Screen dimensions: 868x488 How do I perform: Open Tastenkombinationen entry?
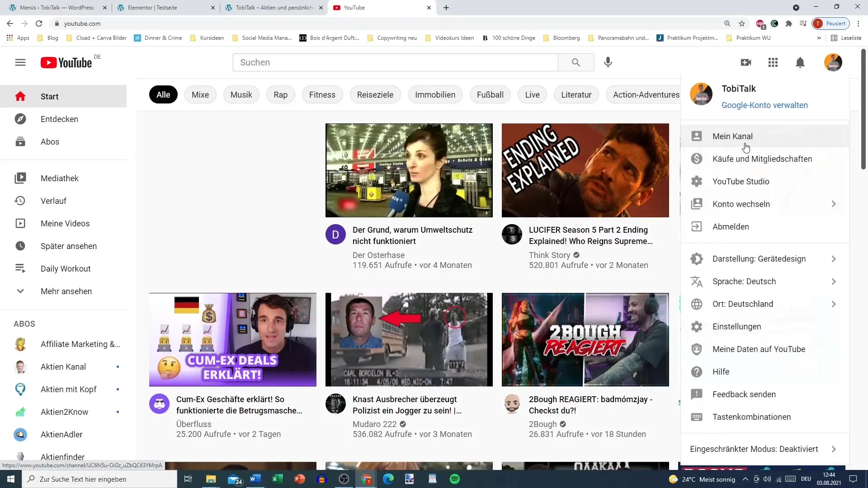(x=765, y=417)
